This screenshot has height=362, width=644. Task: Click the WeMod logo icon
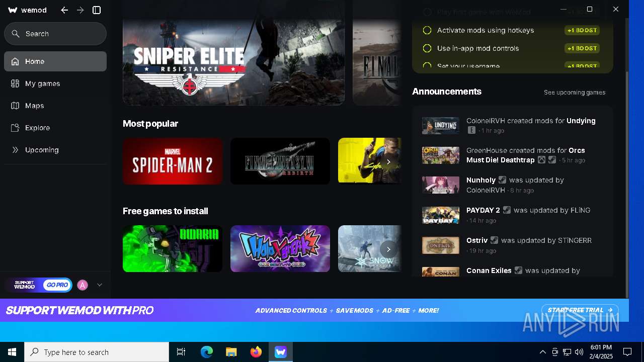[13, 10]
